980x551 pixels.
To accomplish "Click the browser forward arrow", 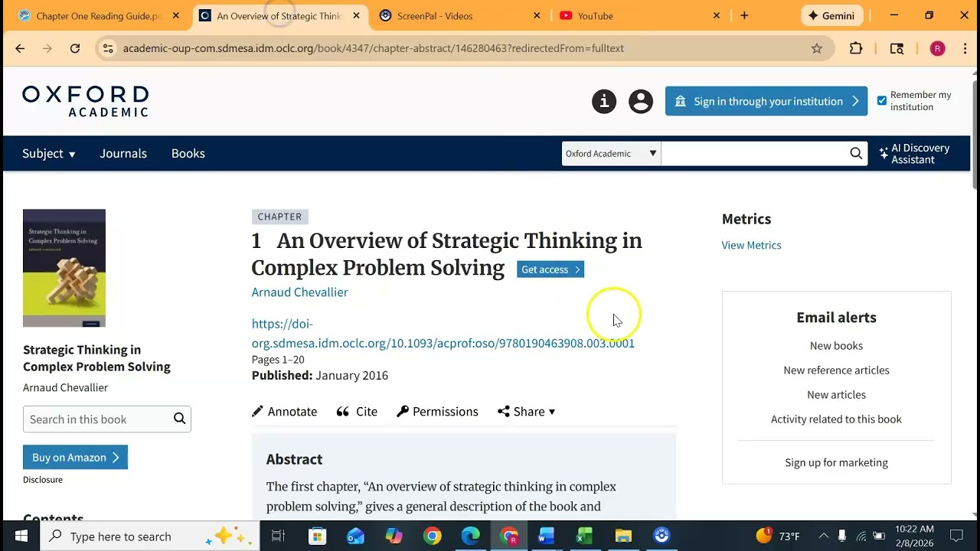I will coord(47,48).
